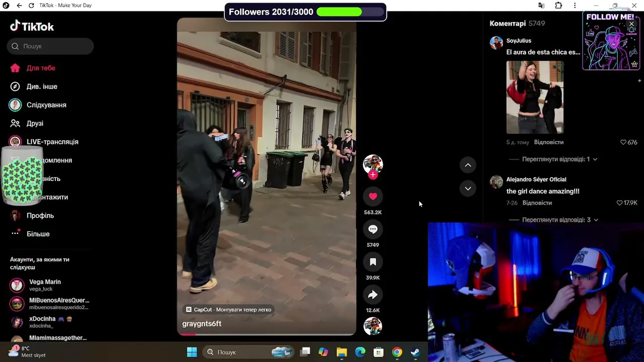Toggle the like heart on the video
Screen dimensions: 644x362
(x=373, y=197)
